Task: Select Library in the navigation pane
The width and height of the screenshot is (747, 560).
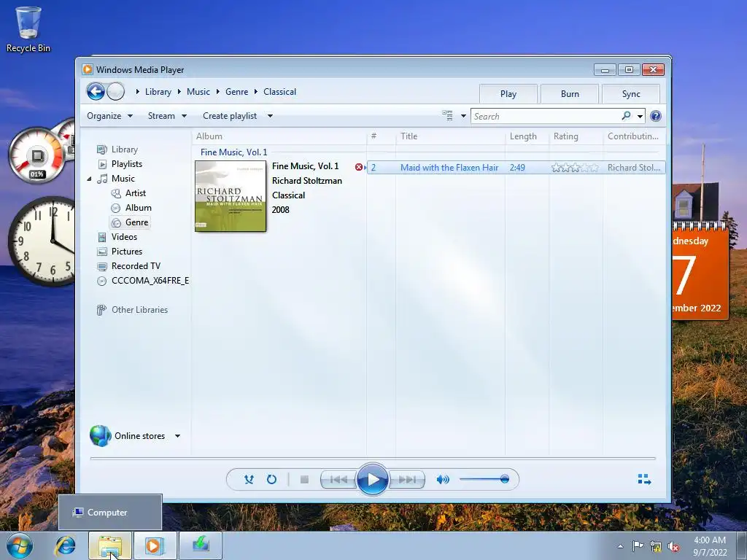Action: [x=124, y=149]
